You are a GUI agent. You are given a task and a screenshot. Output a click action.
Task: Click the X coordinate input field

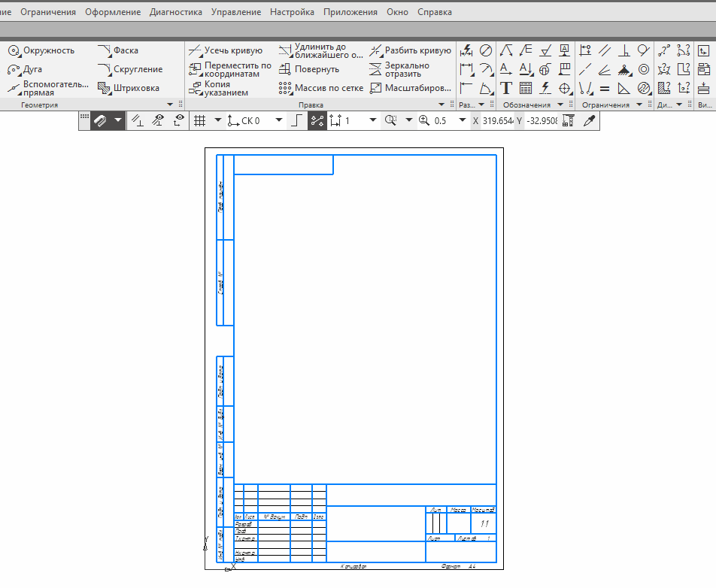(x=497, y=120)
